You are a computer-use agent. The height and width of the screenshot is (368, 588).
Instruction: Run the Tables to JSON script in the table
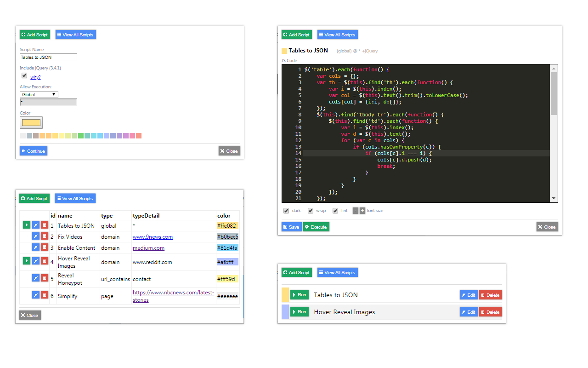point(27,225)
